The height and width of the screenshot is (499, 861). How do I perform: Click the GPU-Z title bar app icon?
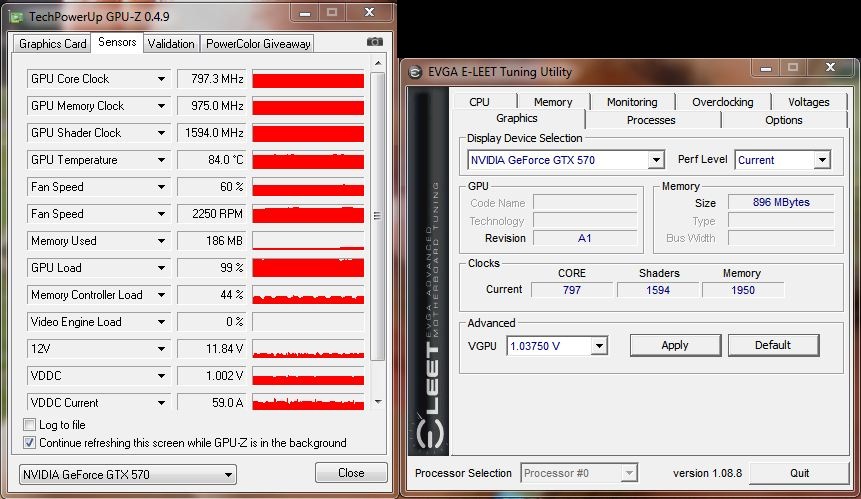coord(16,17)
